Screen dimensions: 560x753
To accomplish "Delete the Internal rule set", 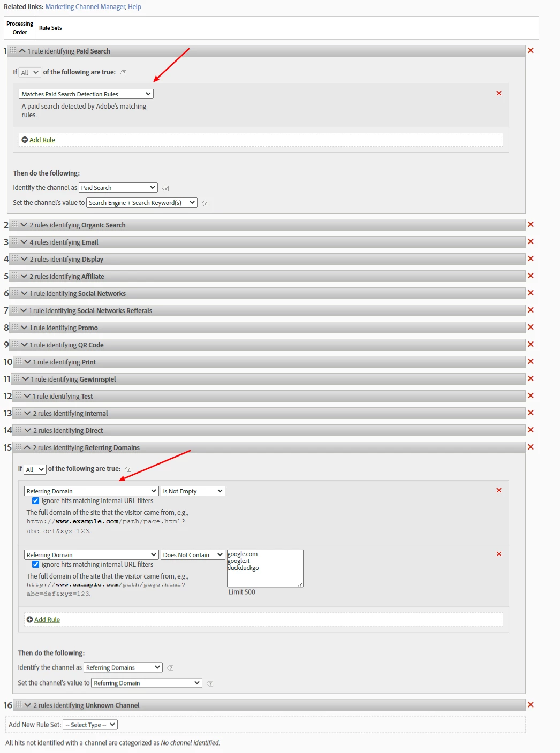I will (x=531, y=413).
